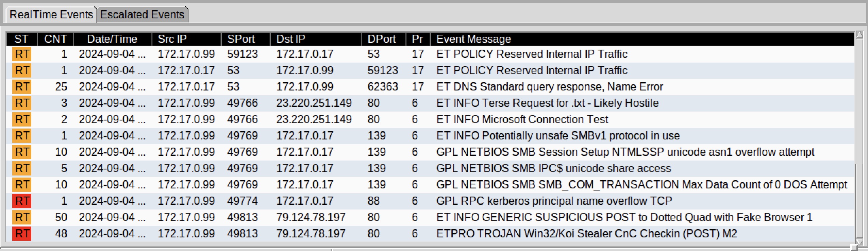Click RT status badge for DNS Name Error row
This screenshot has height=251, width=868.
22,87
